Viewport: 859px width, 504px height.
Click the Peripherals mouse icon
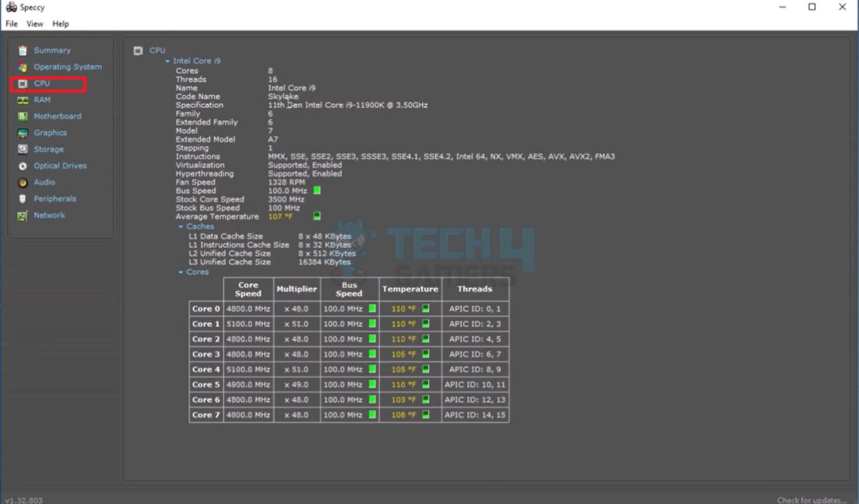[23, 199]
